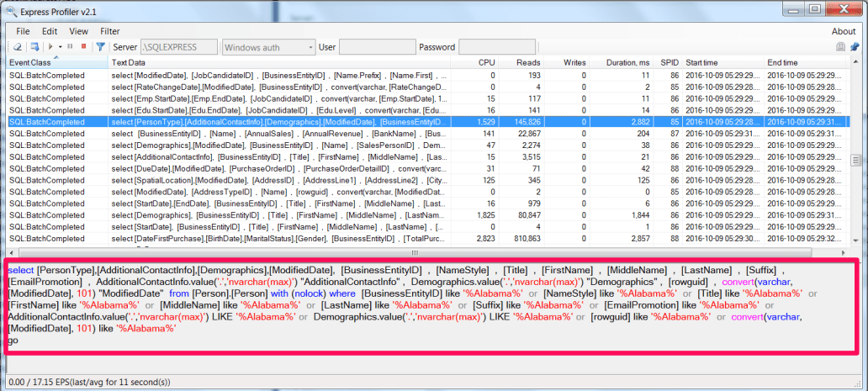This screenshot has width=868, height=391.
Task: Click the Password input field
Action: [x=497, y=47]
